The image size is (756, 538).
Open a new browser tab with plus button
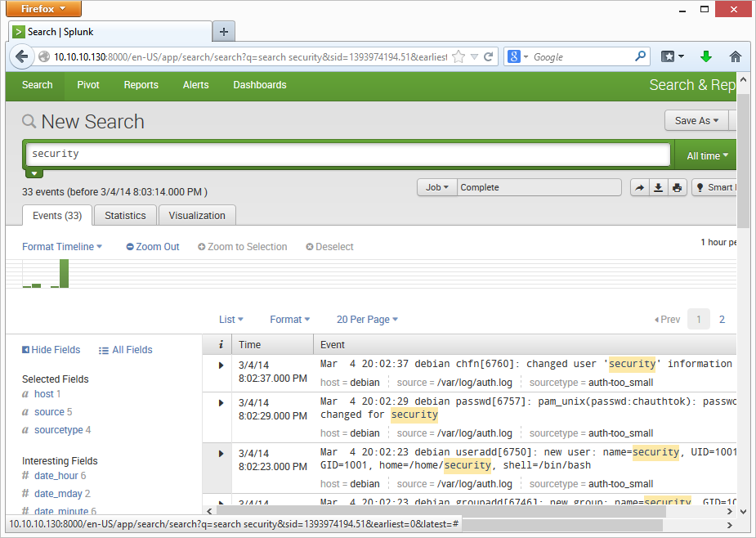pos(224,31)
